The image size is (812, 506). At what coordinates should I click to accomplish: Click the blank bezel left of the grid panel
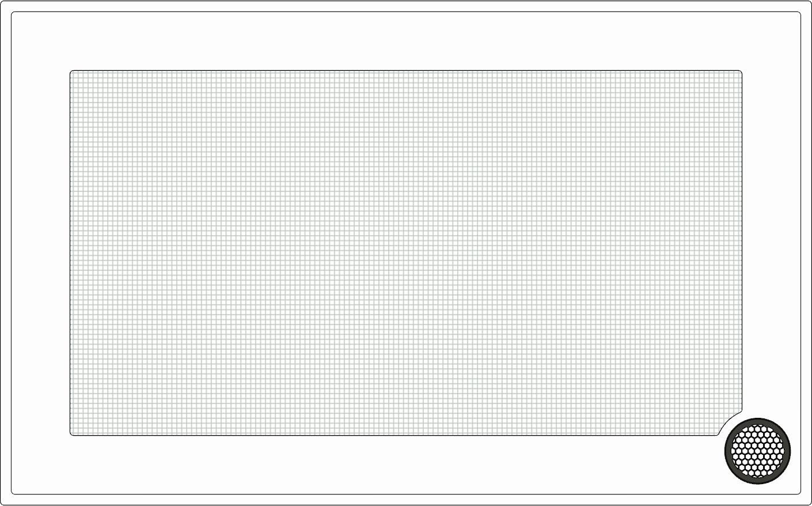point(41,253)
